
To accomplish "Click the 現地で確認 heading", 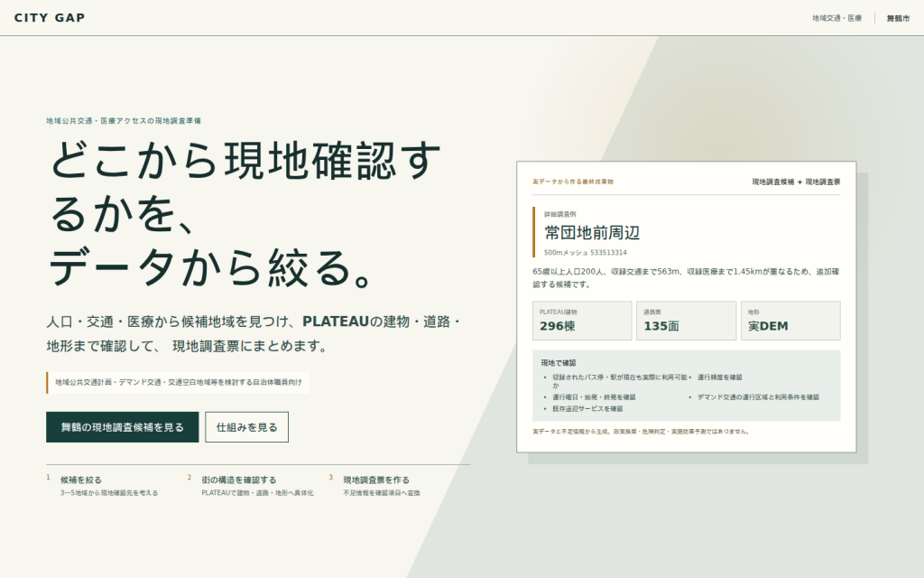I will (558, 363).
